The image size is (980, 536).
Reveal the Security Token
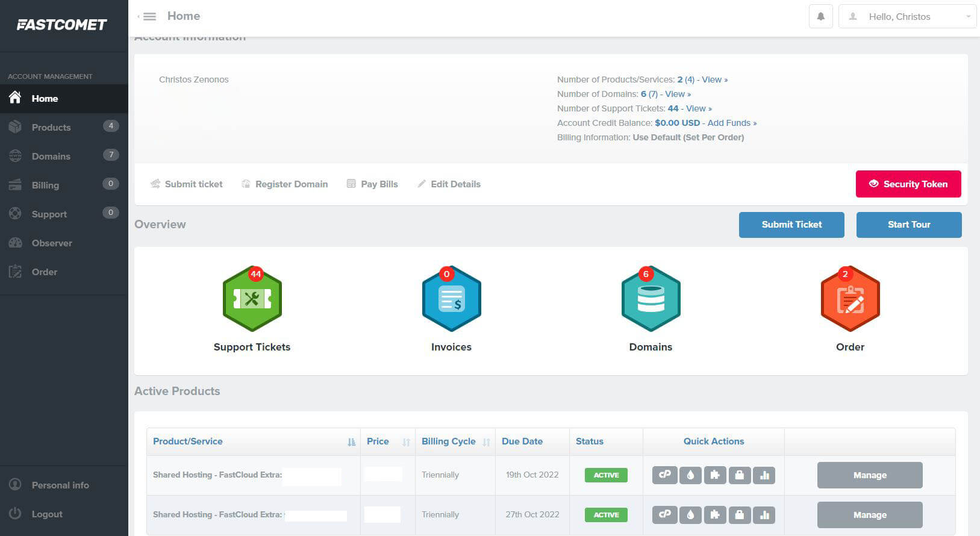tap(908, 184)
